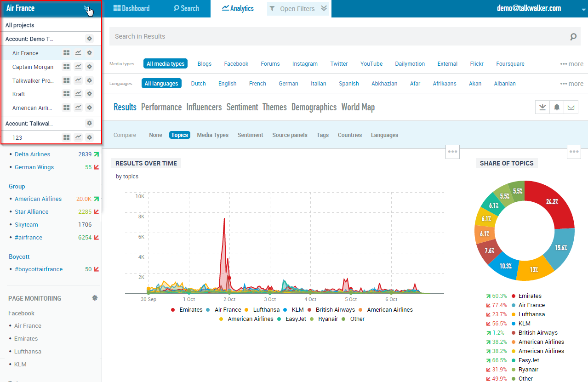Screen dimensions: 588x382
Task: Open analytics icon for Captain Morgan project
Action: pos(78,67)
